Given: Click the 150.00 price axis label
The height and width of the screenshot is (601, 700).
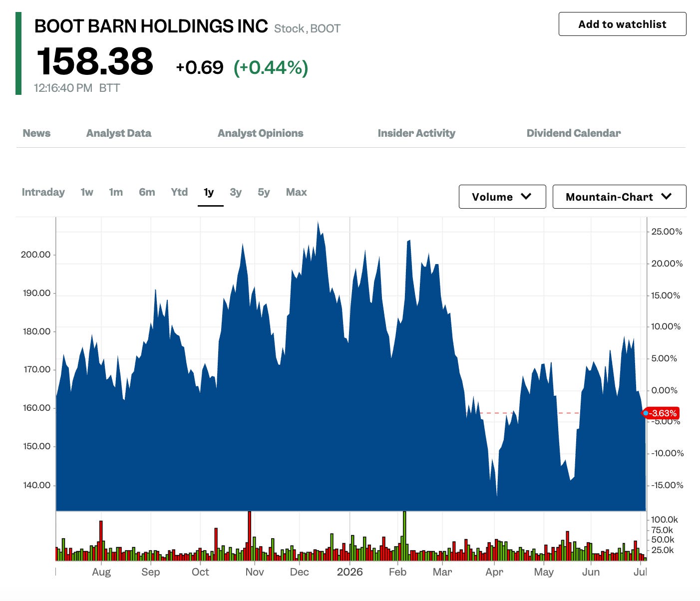Looking at the screenshot, I should (37, 446).
